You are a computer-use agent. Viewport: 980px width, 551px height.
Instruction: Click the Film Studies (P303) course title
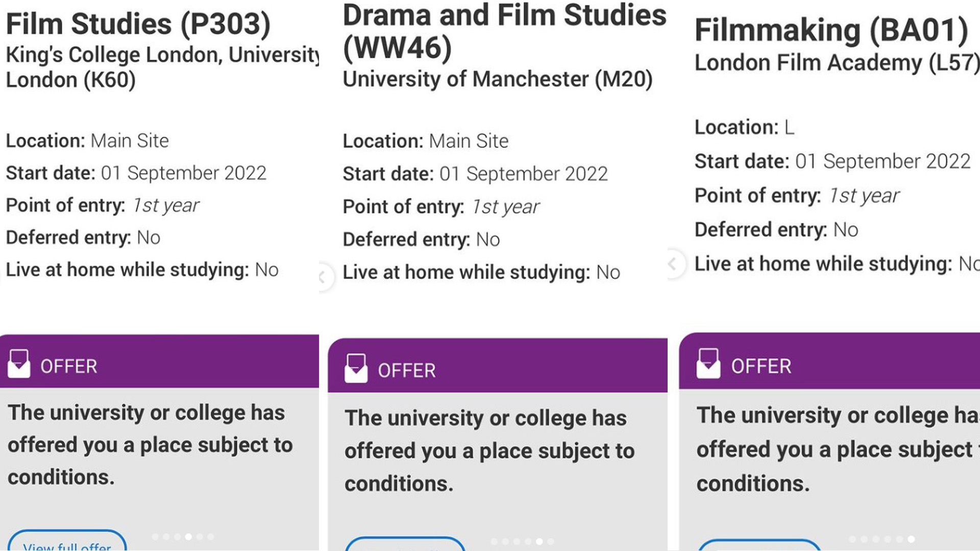(138, 24)
